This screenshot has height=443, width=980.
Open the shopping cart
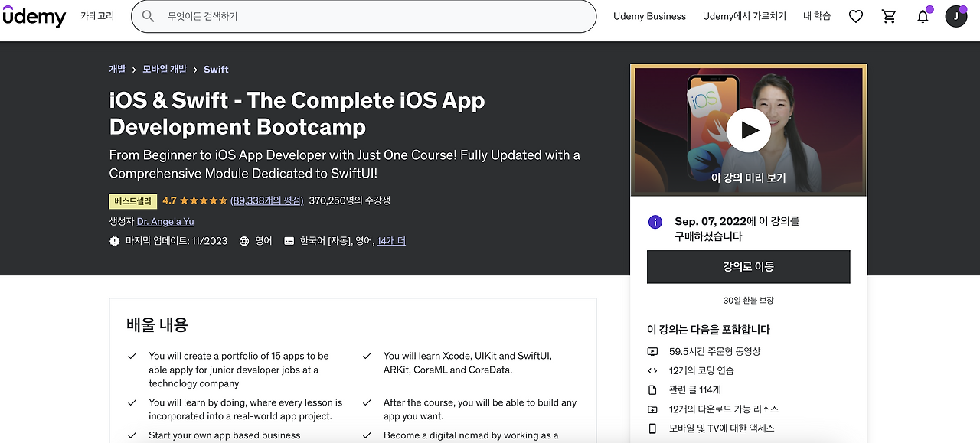(889, 16)
